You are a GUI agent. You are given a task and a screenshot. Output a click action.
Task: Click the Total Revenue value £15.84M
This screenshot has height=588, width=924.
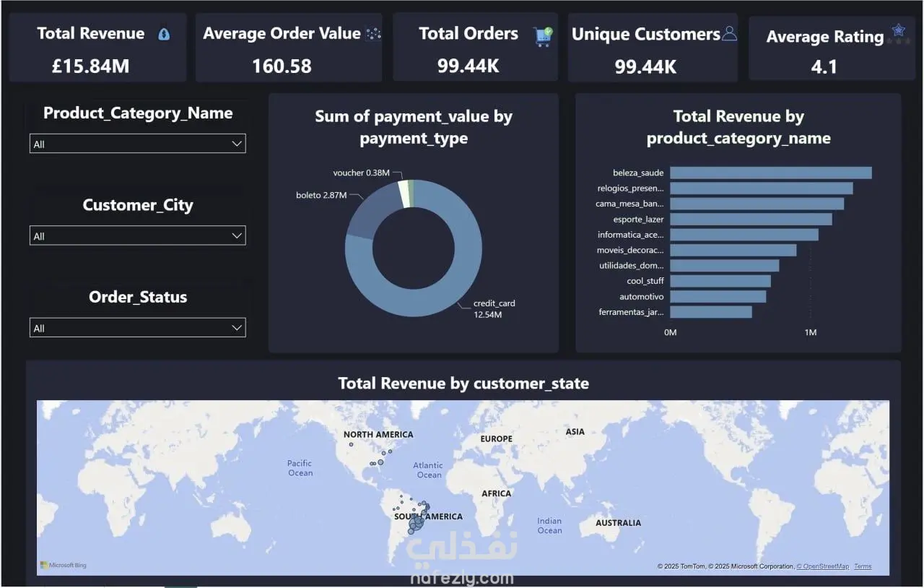pos(91,66)
